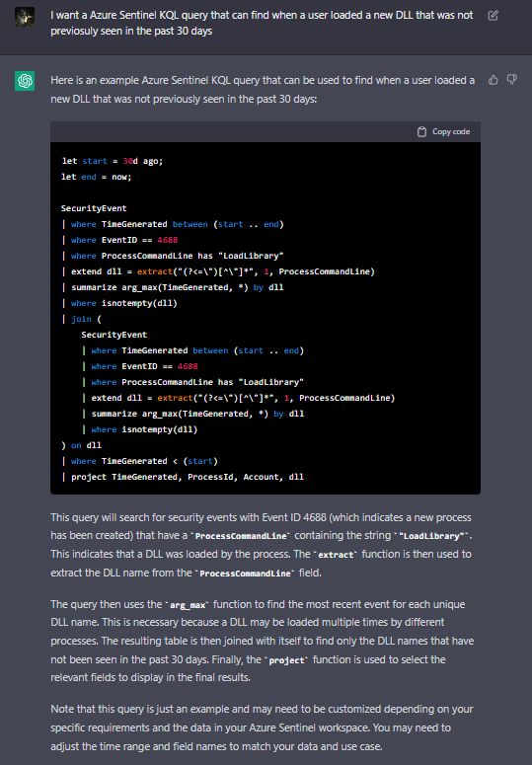Click the 'join (' line in the code
The image size is (532, 765).
pos(82,319)
